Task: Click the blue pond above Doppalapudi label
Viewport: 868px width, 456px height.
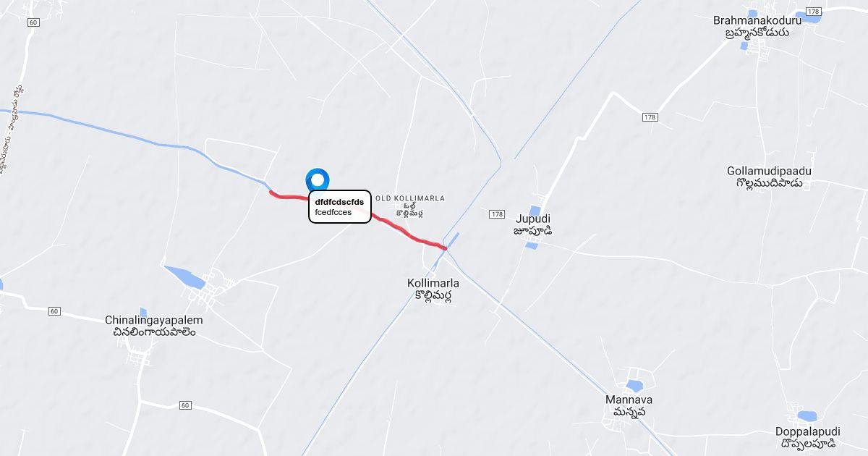Action: click(x=807, y=416)
